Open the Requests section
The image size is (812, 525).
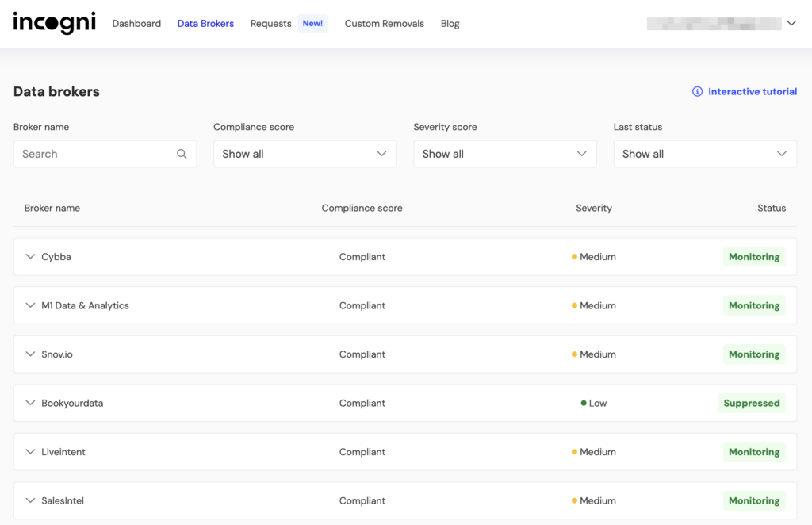(x=271, y=23)
